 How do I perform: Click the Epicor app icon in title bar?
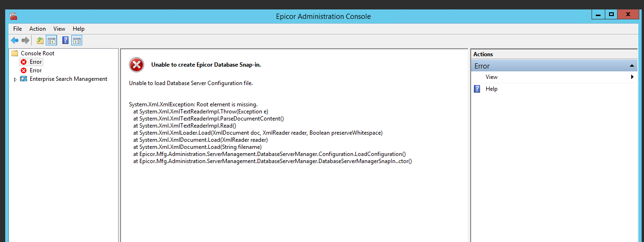click(x=13, y=16)
